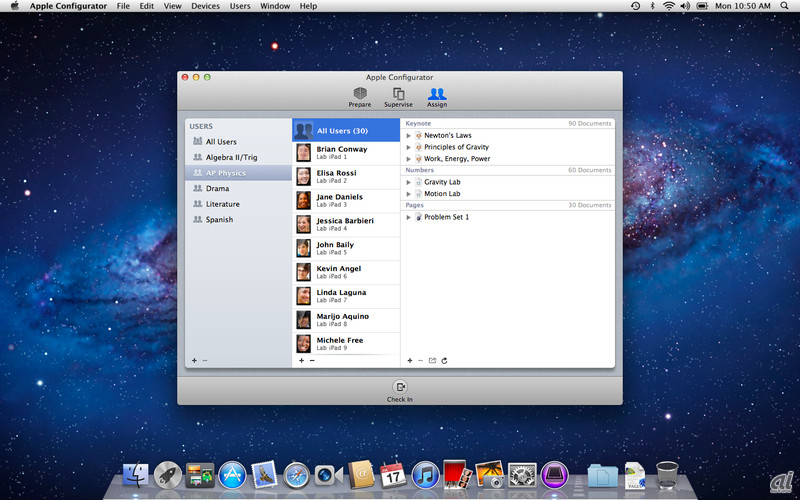
Task: Expand the Gravity Lab document row
Action: point(408,182)
